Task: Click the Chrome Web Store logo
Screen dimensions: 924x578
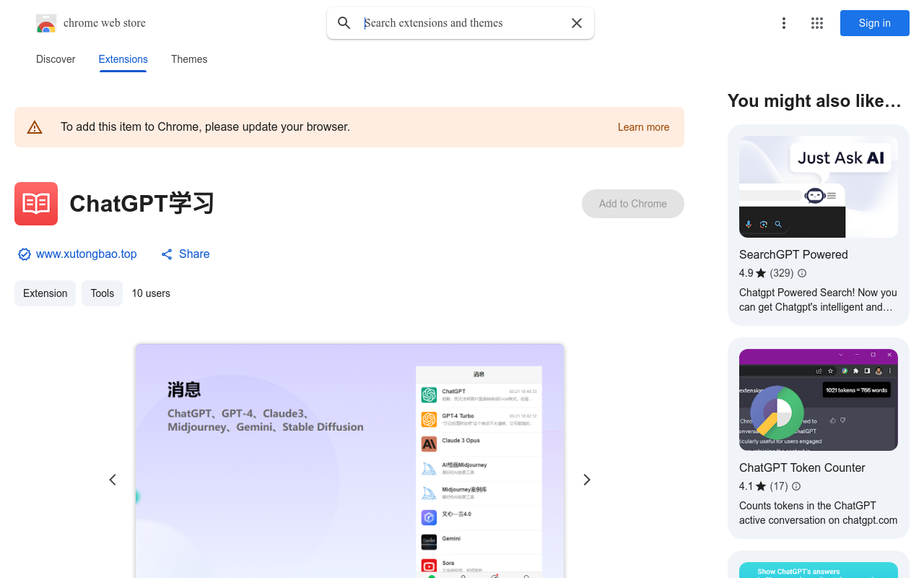Action: (45, 22)
